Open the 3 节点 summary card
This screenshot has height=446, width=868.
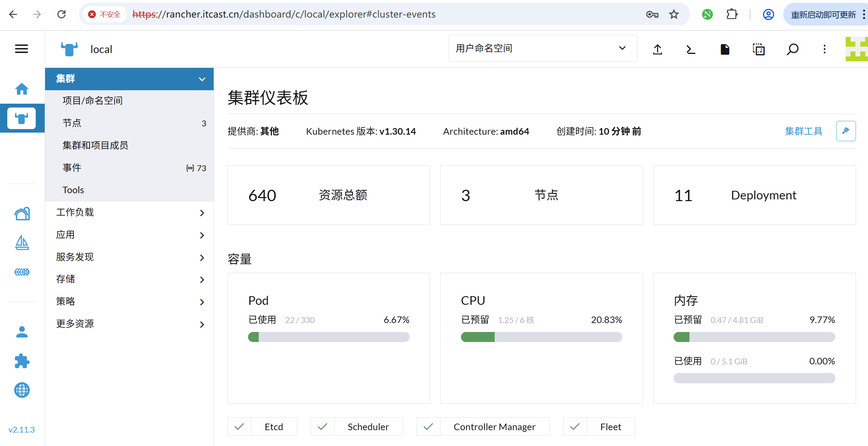coord(542,195)
